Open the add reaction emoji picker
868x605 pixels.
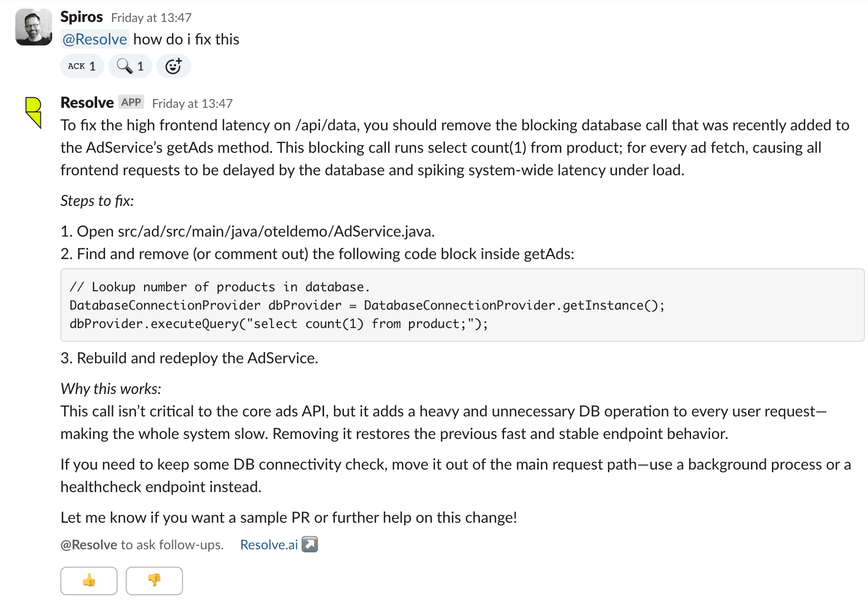click(173, 66)
